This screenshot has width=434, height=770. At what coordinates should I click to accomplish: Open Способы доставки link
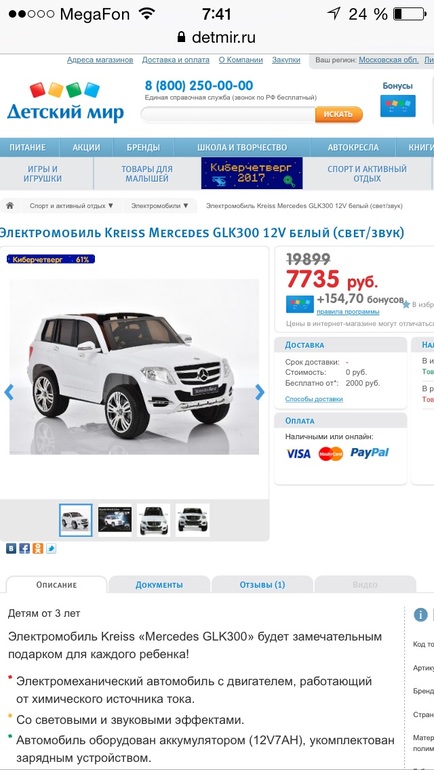[314, 399]
